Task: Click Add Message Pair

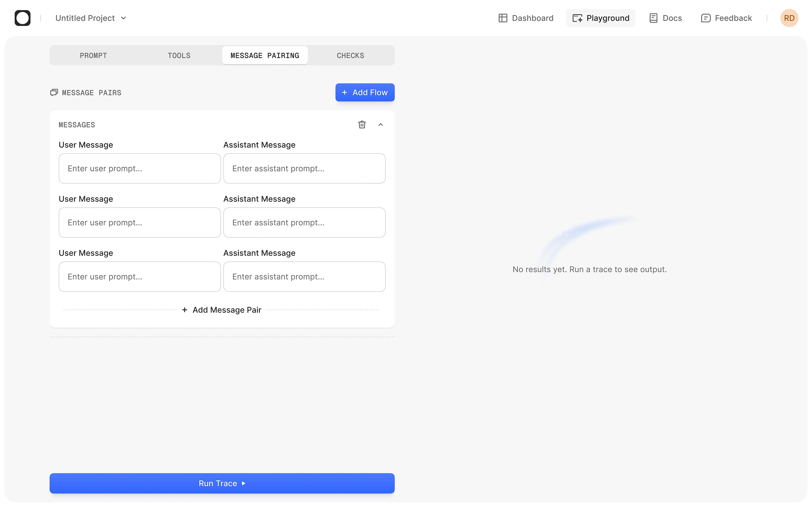Action: click(222, 310)
